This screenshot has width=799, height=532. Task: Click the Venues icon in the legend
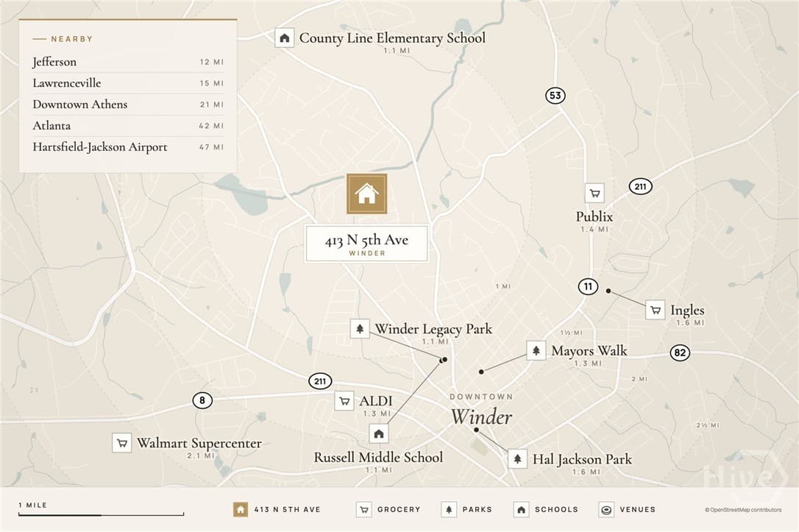pyautogui.click(x=606, y=510)
